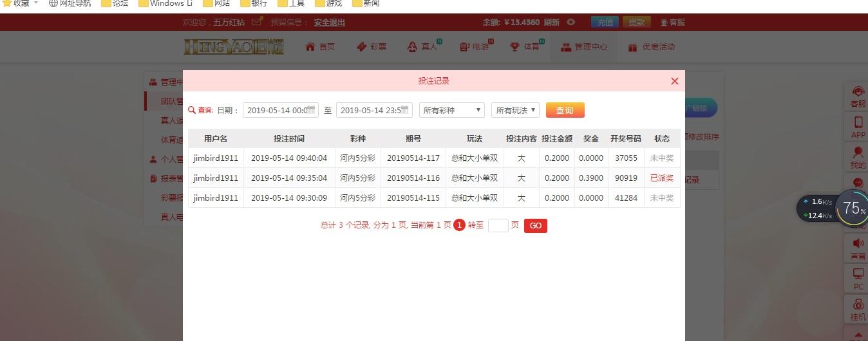Open the 论坛 bookmark folder
This screenshot has width=868, height=341.
[115, 3]
